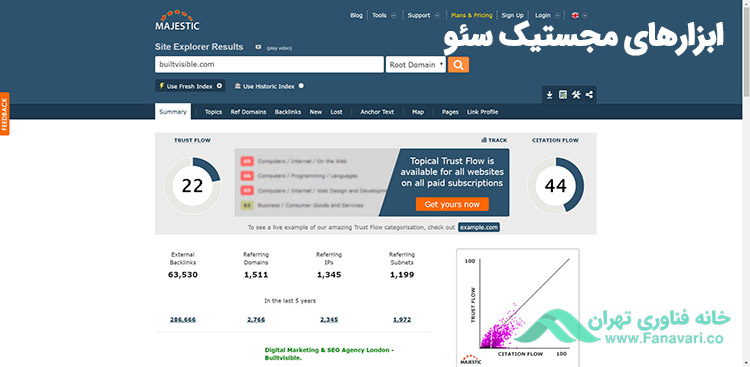The width and height of the screenshot is (750, 367).
Task: Click the Trust Flow 22 gauge
Action: pos(192,186)
